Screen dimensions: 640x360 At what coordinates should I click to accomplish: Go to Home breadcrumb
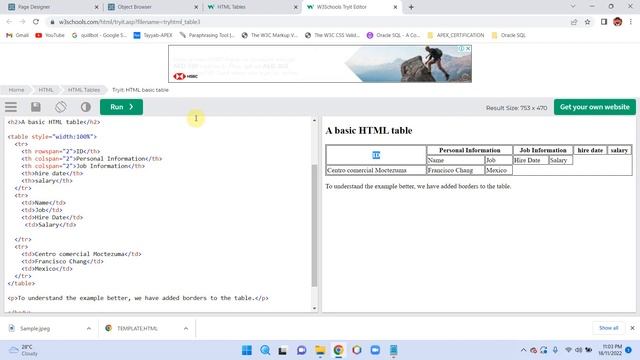[x=16, y=90]
